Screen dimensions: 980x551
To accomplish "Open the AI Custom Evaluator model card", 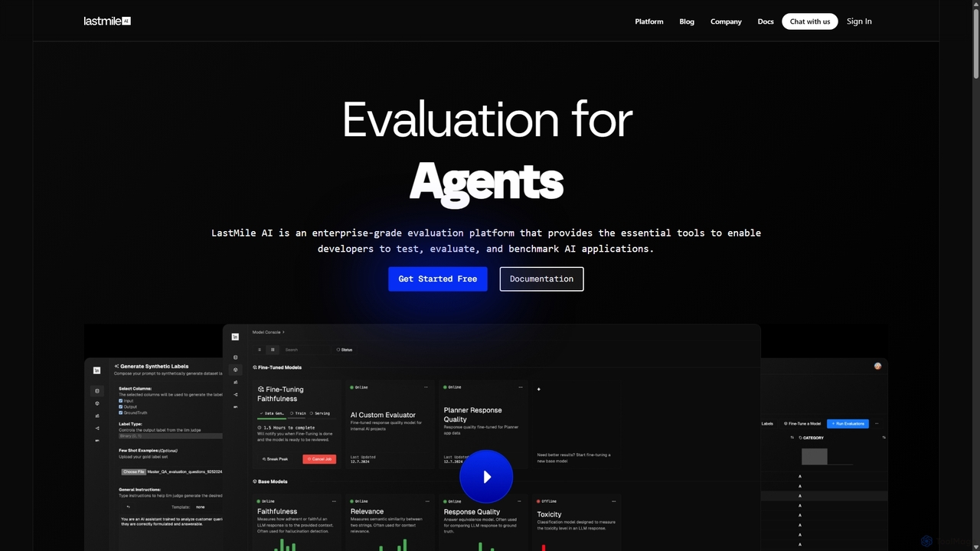I will click(390, 424).
